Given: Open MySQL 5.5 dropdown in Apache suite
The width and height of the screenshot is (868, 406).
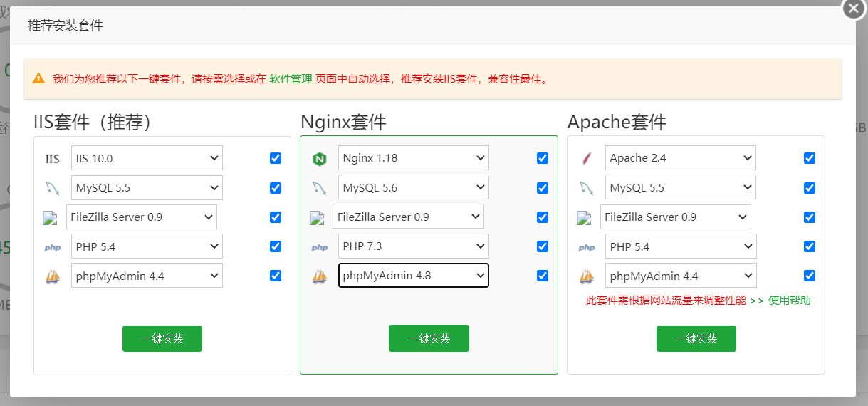Looking at the screenshot, I should pos(681,188).
